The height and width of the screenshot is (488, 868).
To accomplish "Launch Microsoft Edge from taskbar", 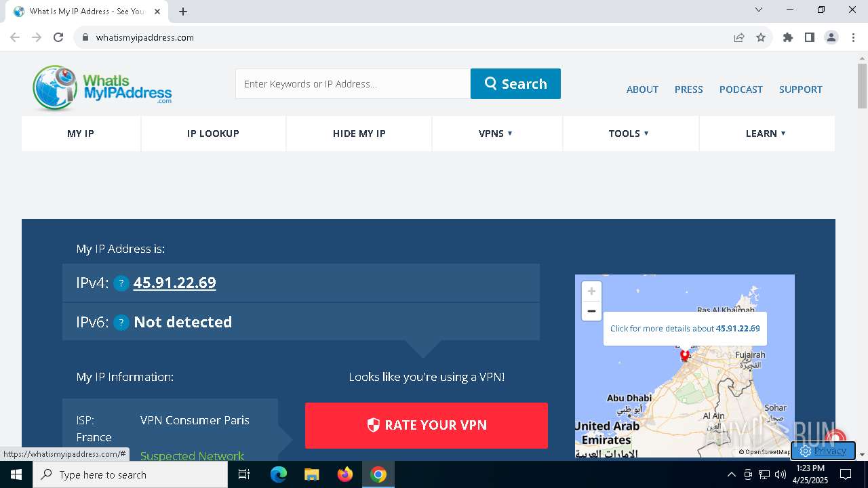I will [279, 474].
